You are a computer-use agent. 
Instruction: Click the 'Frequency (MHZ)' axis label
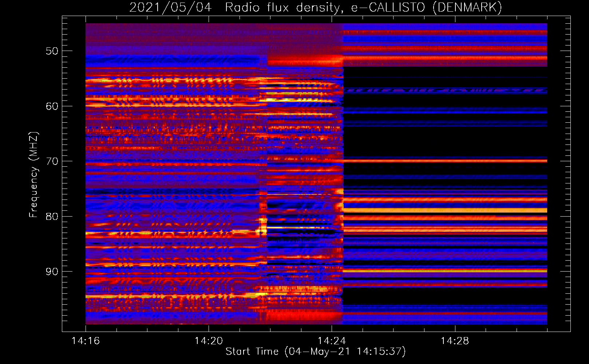click(33, 175)
